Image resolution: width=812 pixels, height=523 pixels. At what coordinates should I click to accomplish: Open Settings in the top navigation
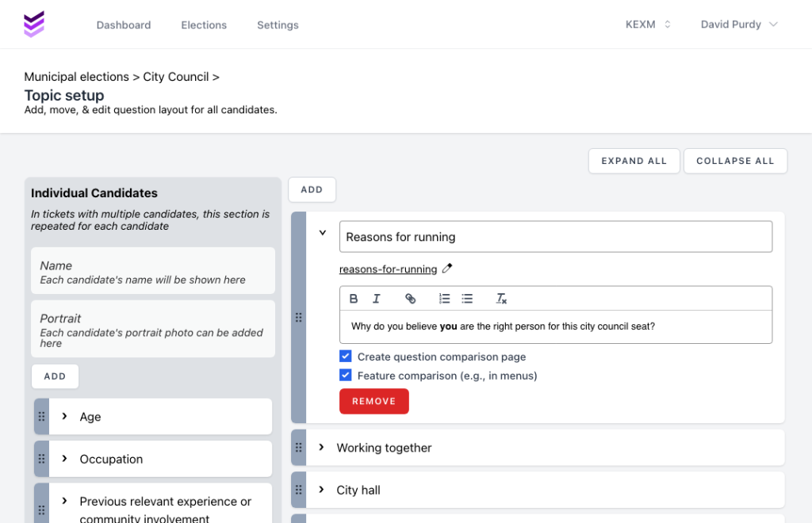[x=278, y=25]
